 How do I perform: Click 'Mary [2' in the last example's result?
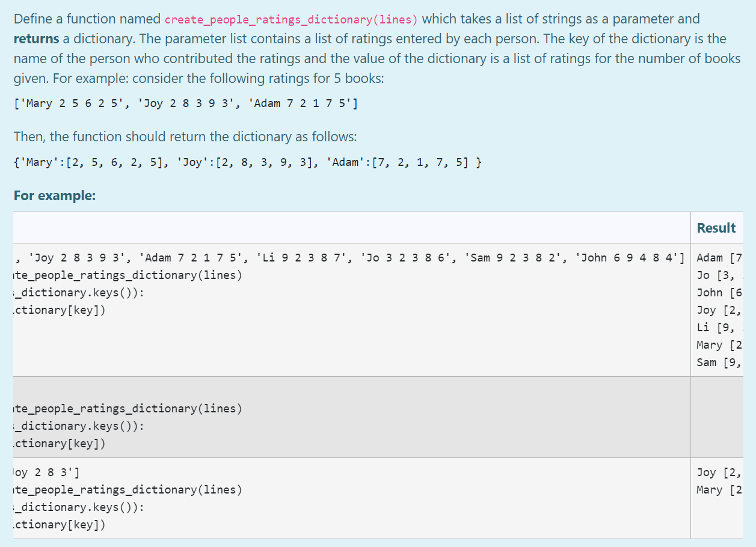(719, 490)
